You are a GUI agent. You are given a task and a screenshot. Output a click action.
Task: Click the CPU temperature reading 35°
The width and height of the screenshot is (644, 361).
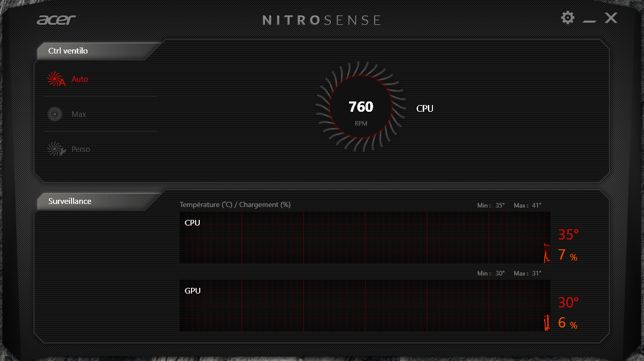tap(568, 235)
